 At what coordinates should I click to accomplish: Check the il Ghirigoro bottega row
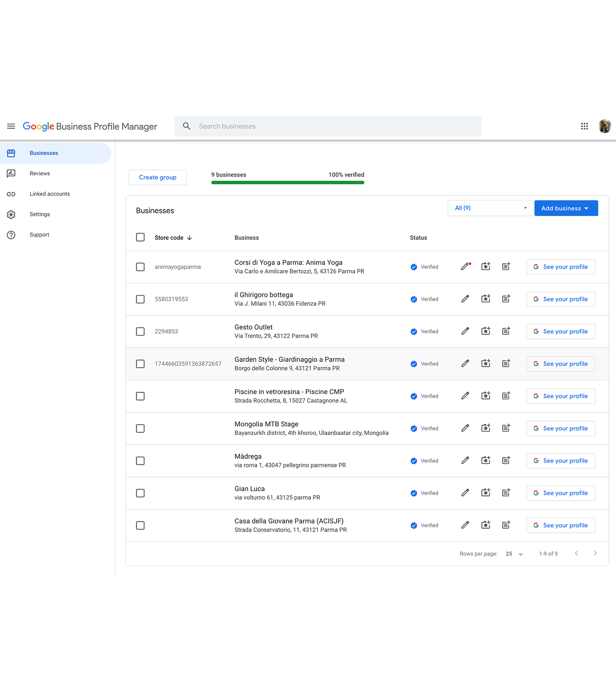pos(140,299)
